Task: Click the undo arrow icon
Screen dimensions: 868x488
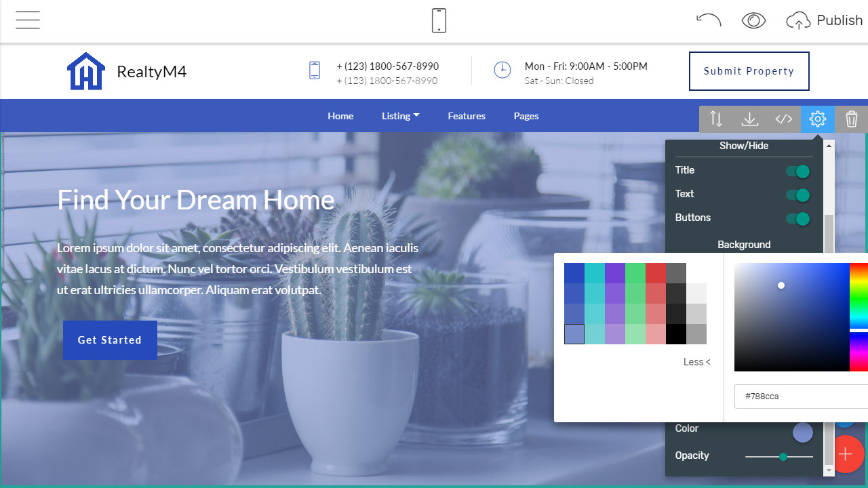Action: (x=709, y=20)
